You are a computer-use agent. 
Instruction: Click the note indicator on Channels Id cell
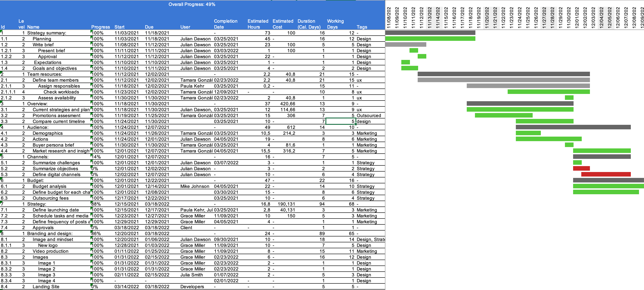(x=1, y=155)
